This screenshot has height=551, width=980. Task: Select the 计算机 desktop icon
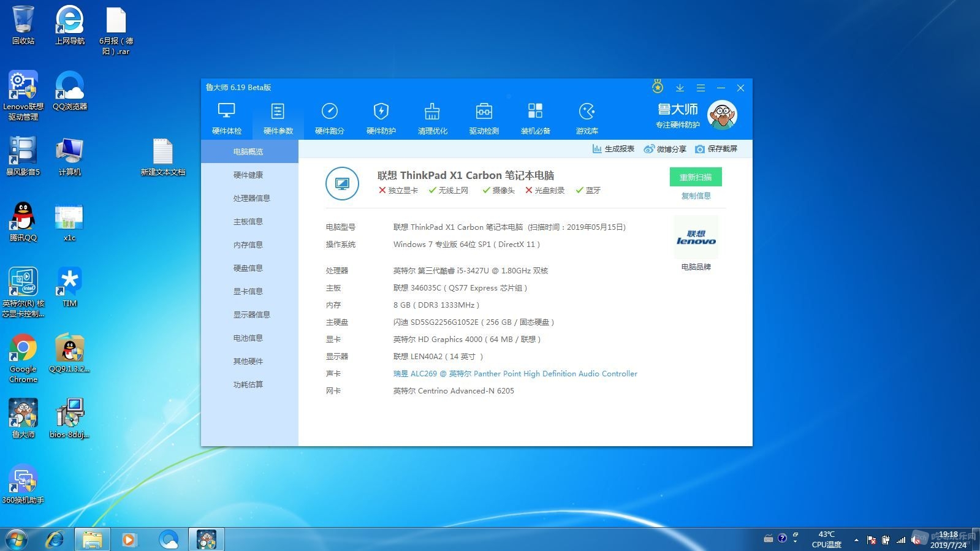[70, 156]
